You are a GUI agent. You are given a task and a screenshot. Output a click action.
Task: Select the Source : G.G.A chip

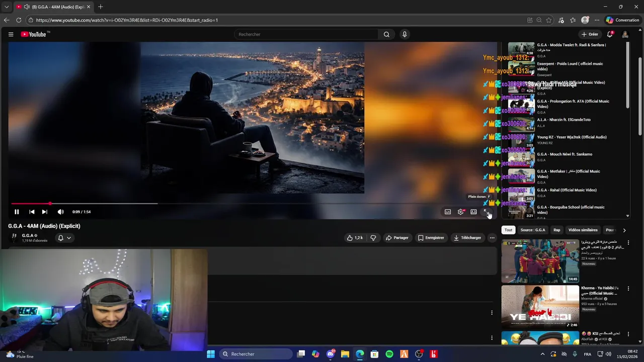[533, 230]
